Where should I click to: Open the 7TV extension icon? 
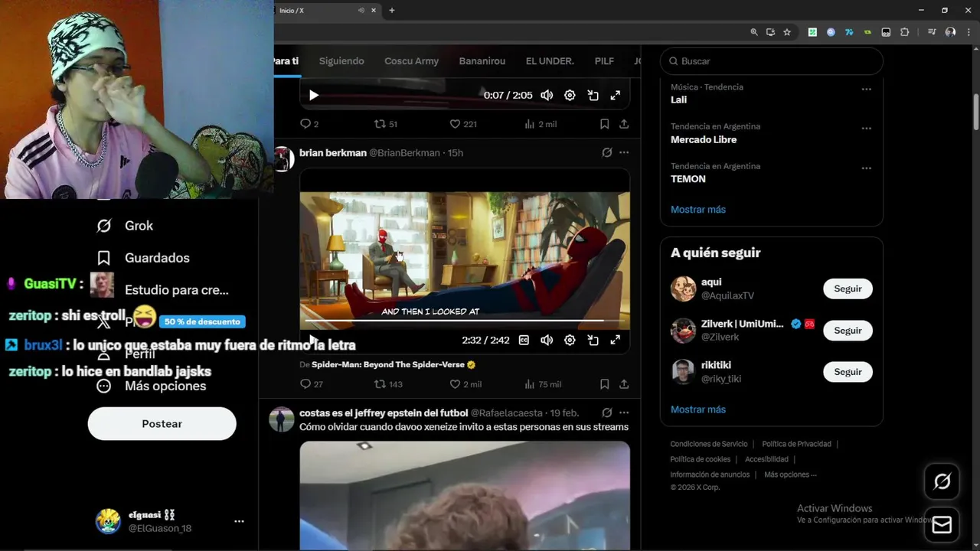849,32
